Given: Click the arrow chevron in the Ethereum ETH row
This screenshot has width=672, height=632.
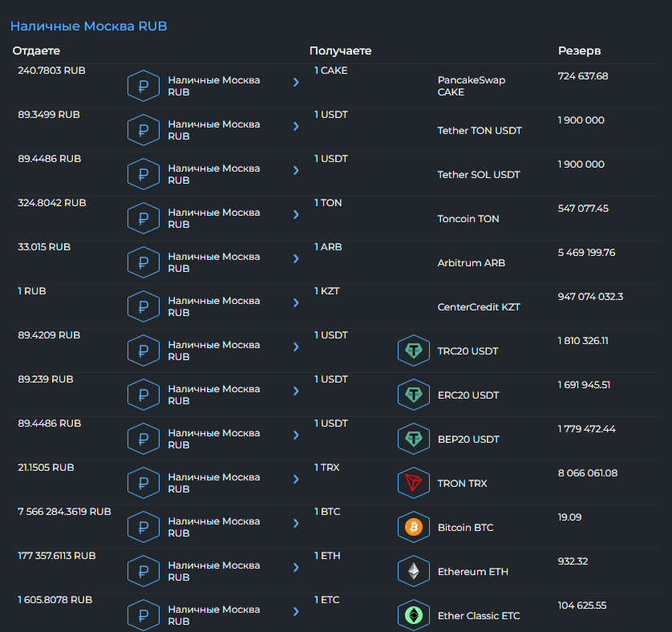Looking at the screenshot, I should pyautogui.click(x=296, y=568).
